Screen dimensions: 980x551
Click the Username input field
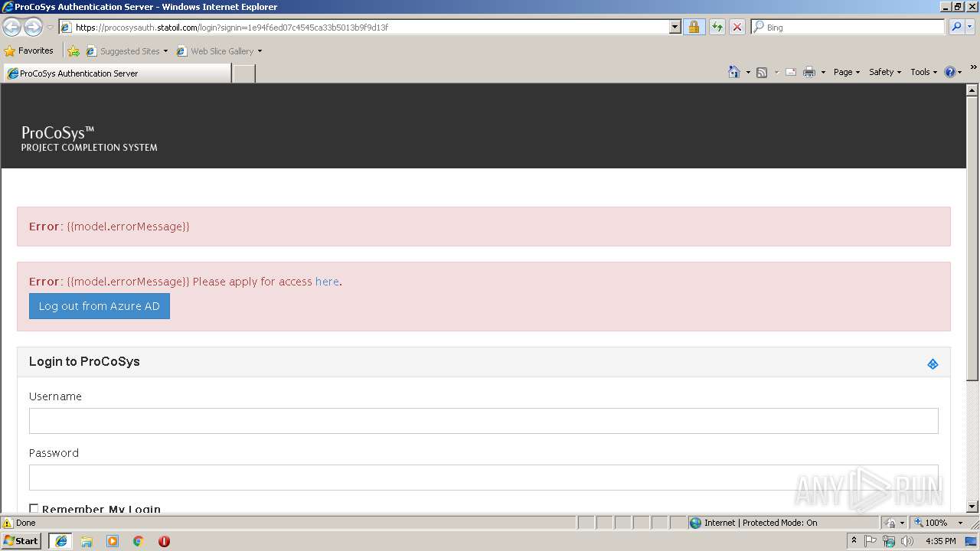coord(484,421)
